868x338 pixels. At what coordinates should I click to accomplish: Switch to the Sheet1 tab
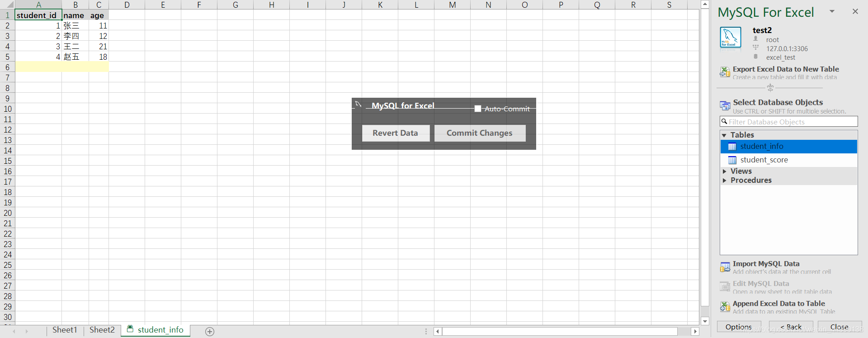(x=65, y=330)
